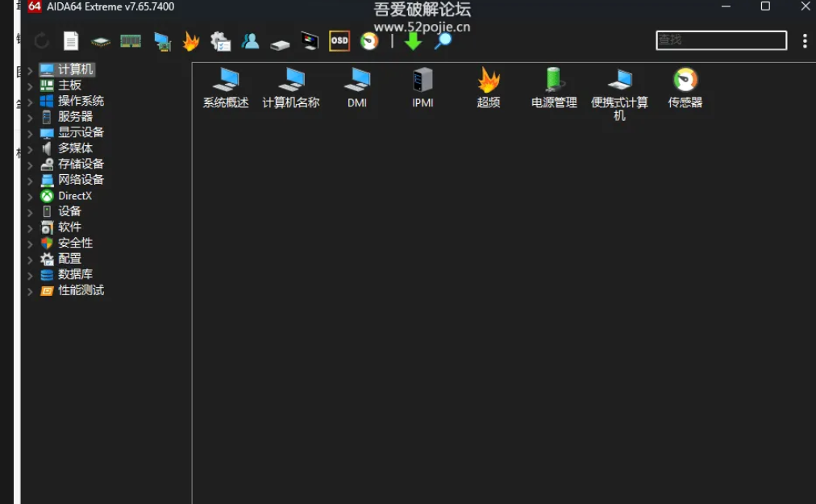This screenshot has height=504, width=816.
Task: Select 多媒体 in the sidebar tree
Action: point(76,148)
